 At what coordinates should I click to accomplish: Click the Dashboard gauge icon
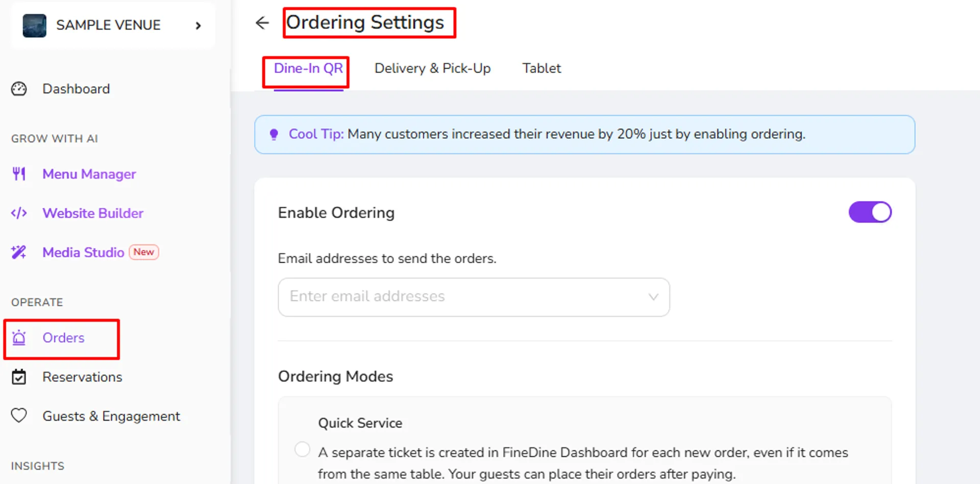(x=19, y=89)
